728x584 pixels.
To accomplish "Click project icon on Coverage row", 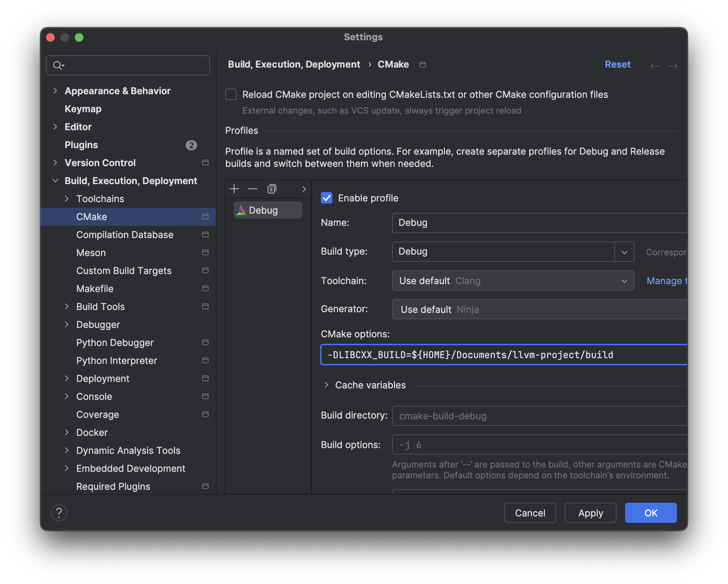I will [205, 414].
